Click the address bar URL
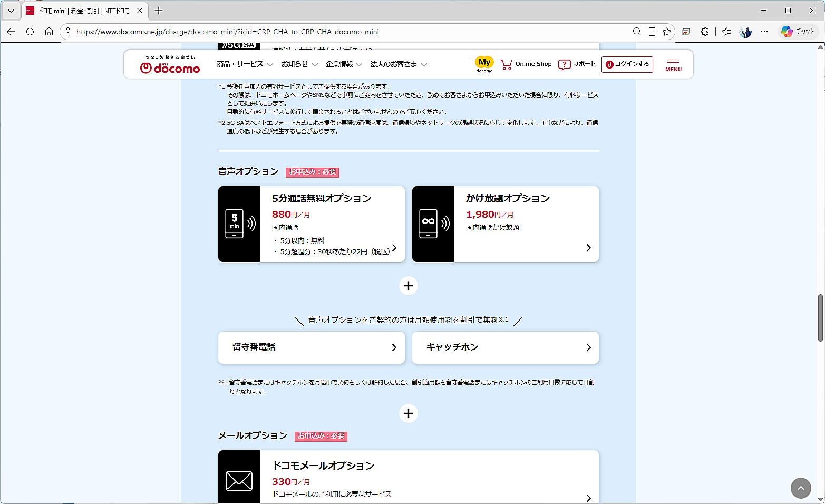This screenshot has width=825, height=504. click(x=227, y=32)
